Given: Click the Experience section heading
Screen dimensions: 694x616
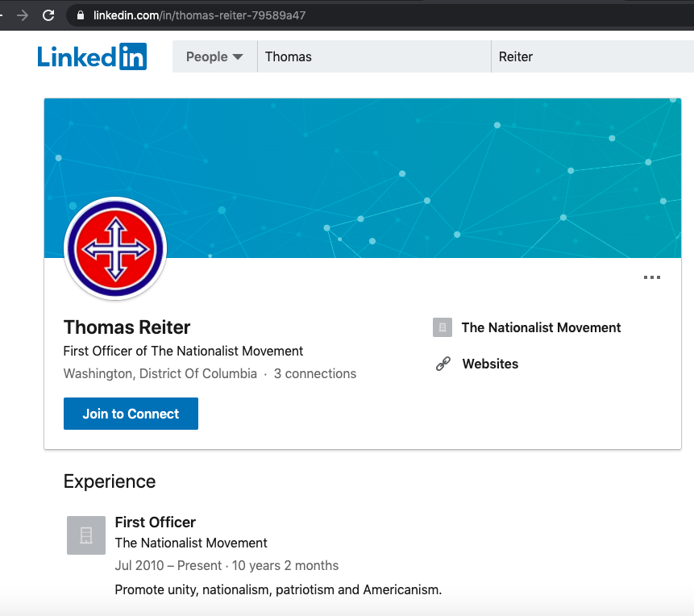Looking at the screenshot, I should coord(110,481).
